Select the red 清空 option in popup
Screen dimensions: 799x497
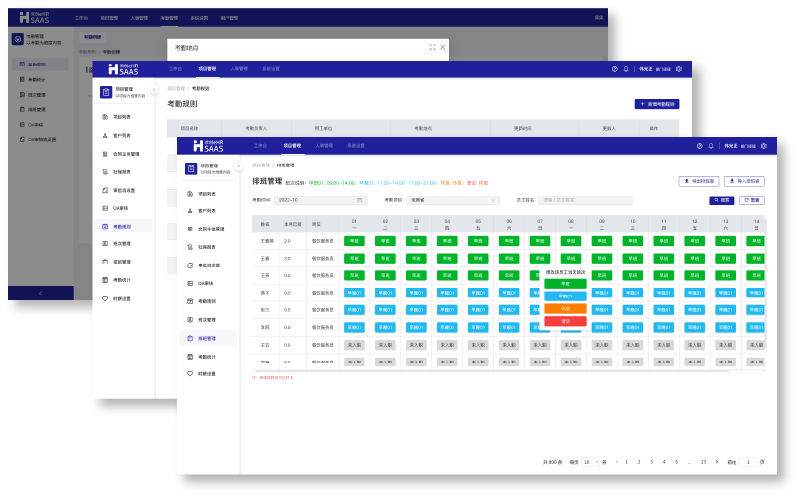(x=565, y=321)
